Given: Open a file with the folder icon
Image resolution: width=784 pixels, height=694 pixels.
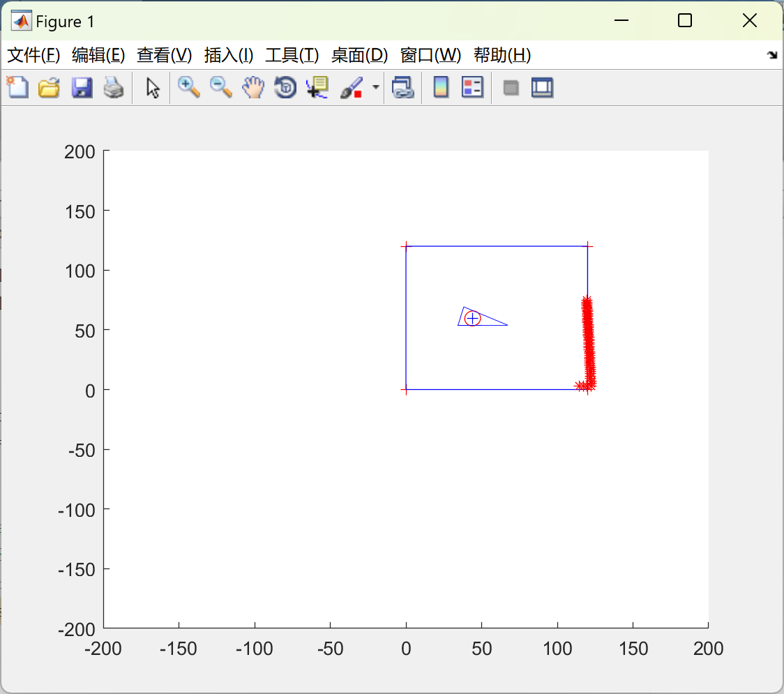Looking at the screenshot, I should tap(49, 87).
